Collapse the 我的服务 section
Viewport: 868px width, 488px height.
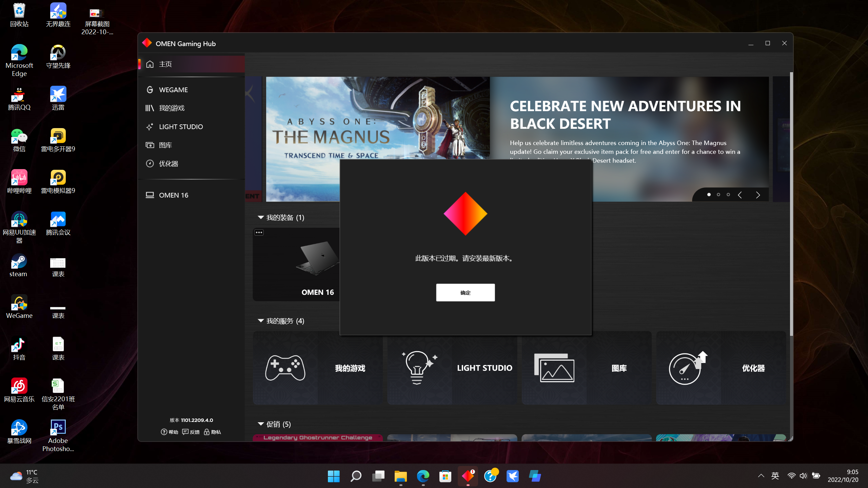[x=260, y=321]
